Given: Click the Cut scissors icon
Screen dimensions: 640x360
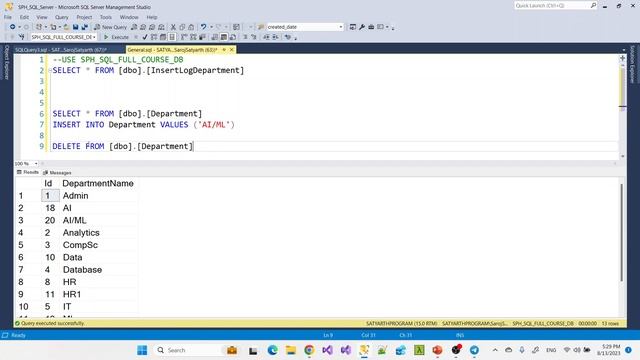Looking at the screenshot, I should (x=173, y=27).
